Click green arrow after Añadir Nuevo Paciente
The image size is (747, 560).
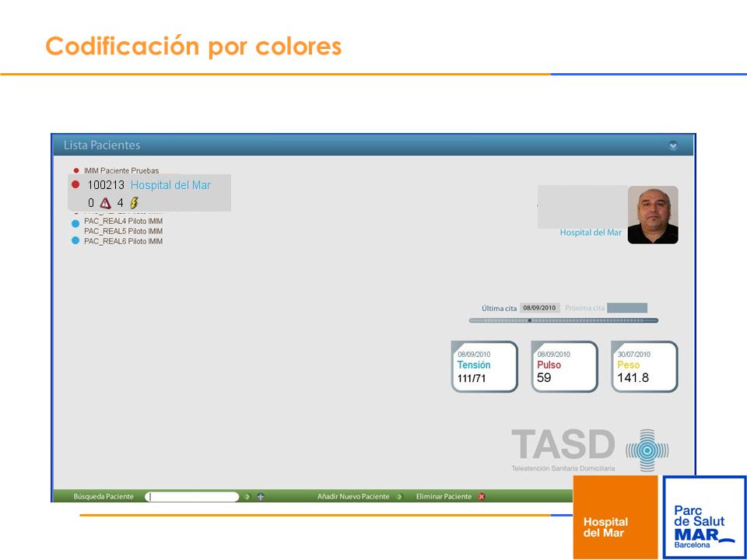pyautogui.click(x=399, y=497)
